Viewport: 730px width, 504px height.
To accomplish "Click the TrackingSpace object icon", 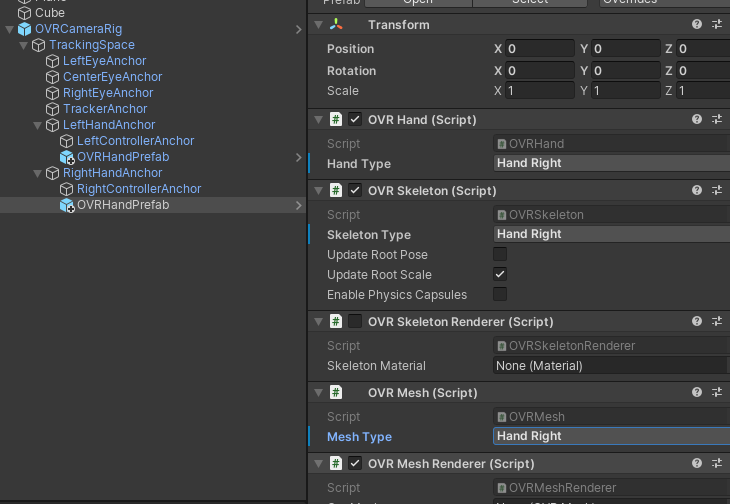I will coord(38,45).
